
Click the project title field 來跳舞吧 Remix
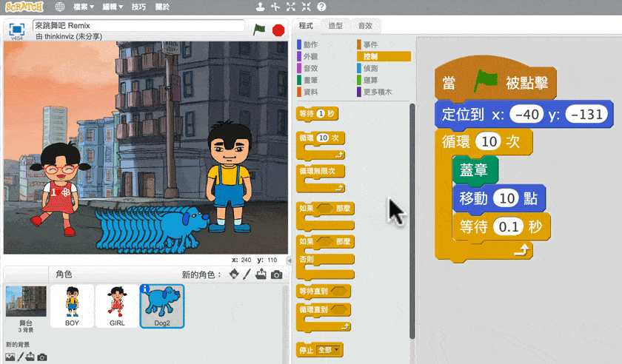(138, 25)
